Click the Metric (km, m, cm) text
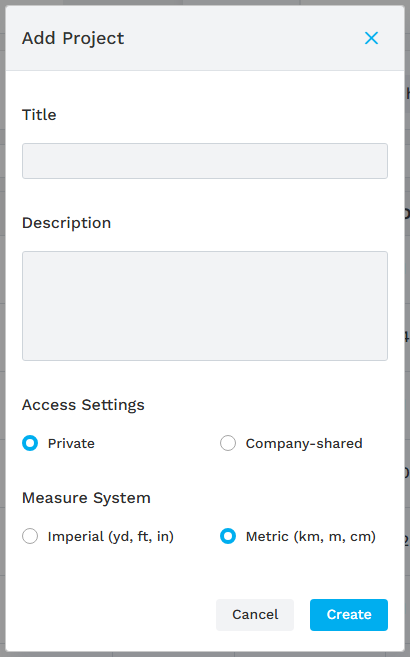The image size is (410, 657). [311, 536]
